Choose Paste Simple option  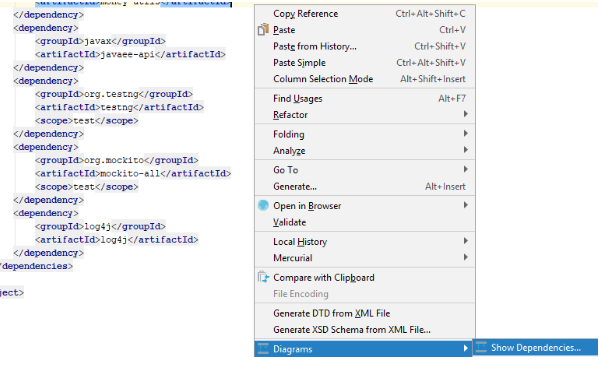tap(365, 63)
